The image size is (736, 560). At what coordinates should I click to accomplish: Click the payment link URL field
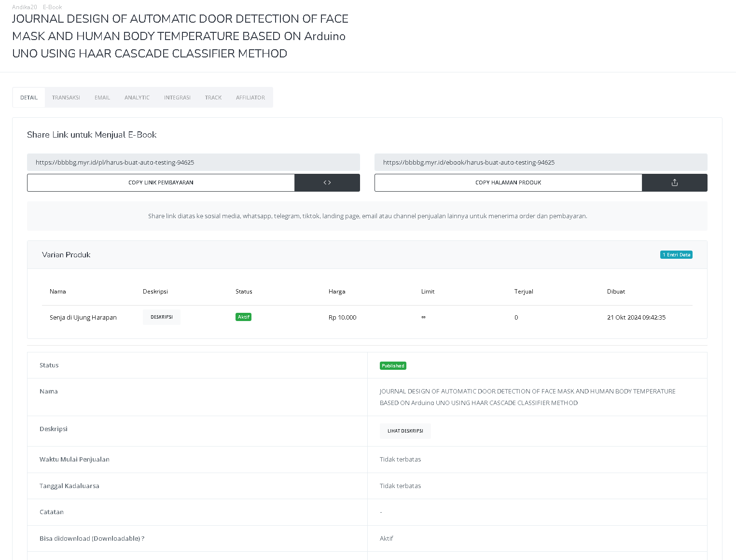[x=194, y=162]
